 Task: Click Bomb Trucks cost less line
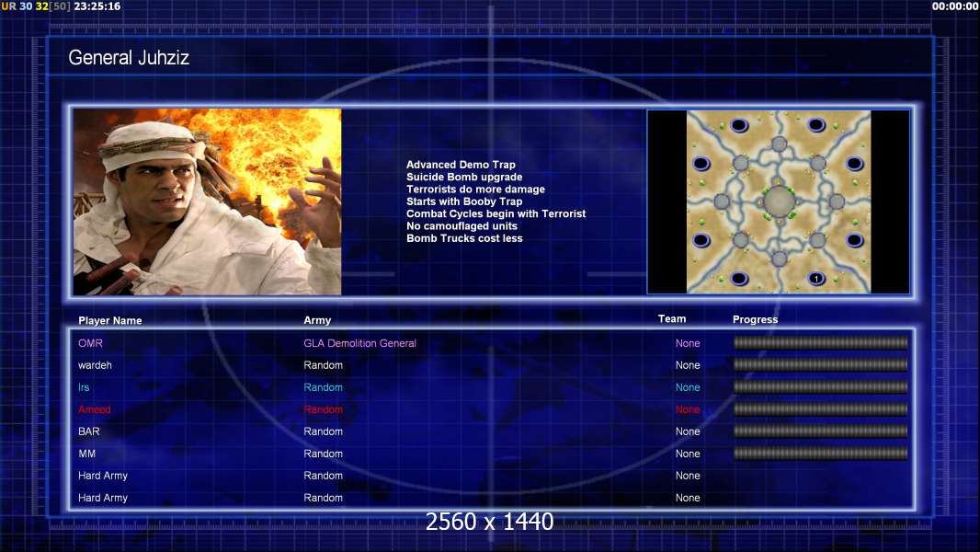[464, 238]
